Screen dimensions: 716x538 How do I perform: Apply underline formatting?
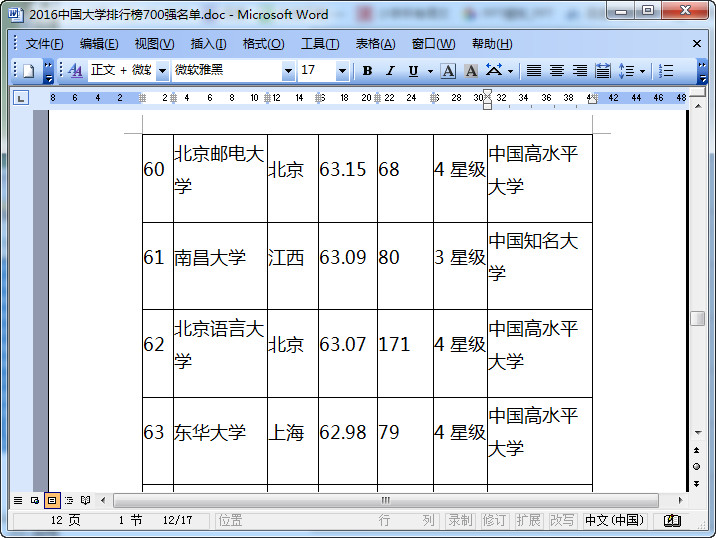click(413, 71)
